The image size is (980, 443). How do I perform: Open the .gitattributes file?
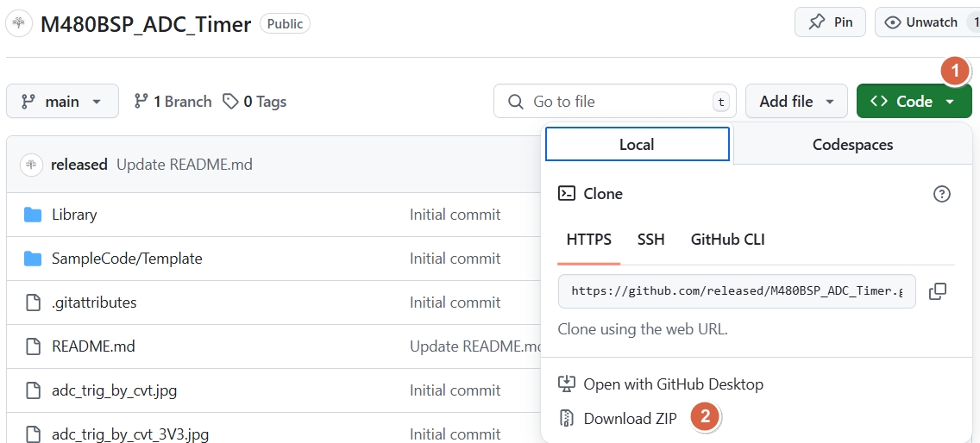click(x=94, y=303)
